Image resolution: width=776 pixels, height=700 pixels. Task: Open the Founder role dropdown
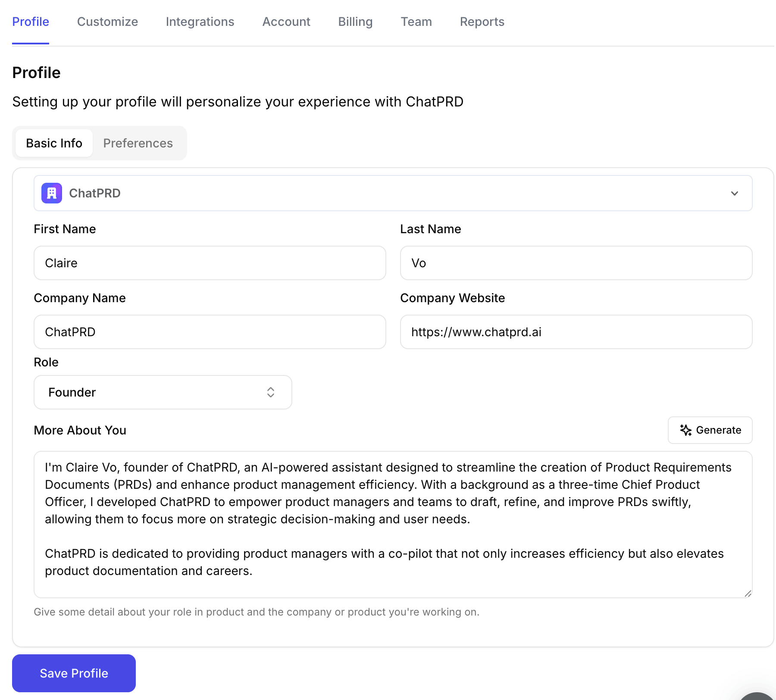click(x=163, y=392)
